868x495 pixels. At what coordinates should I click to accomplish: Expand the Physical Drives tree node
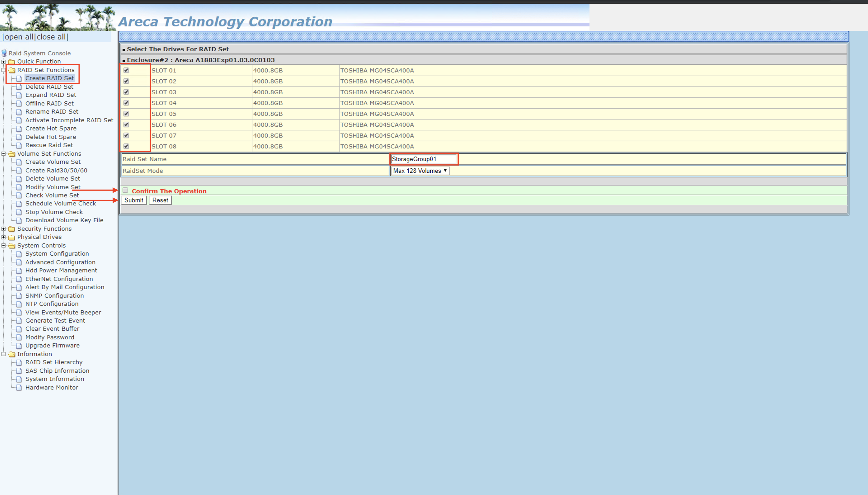(x=3, y=237)
